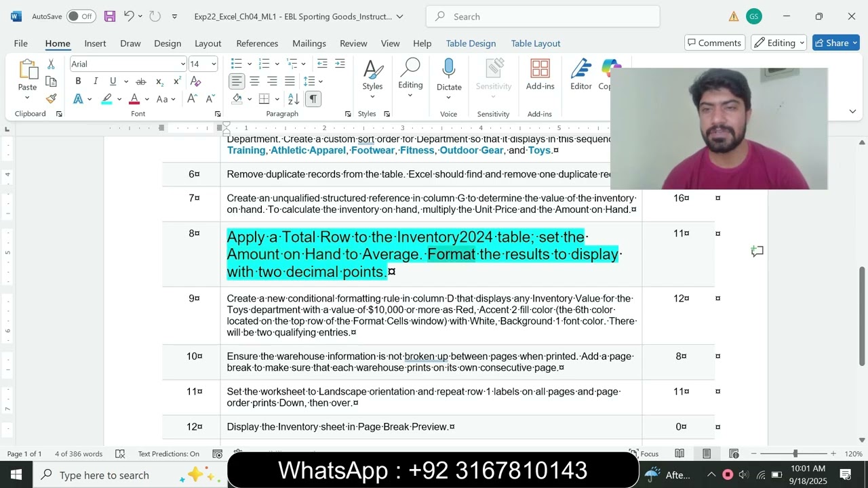Center align the paragraph
This screenshot has width=868, height=488.
(x=254, y=81)
